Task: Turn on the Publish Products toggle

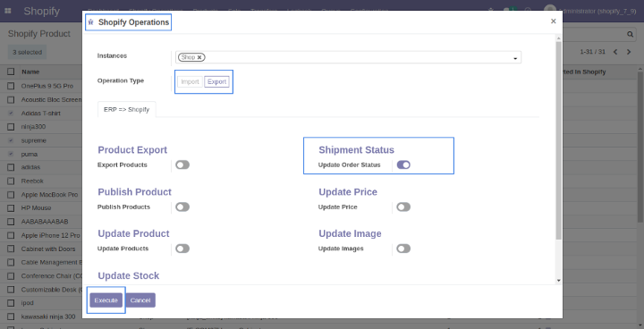Action: click(x=182, y=207)
